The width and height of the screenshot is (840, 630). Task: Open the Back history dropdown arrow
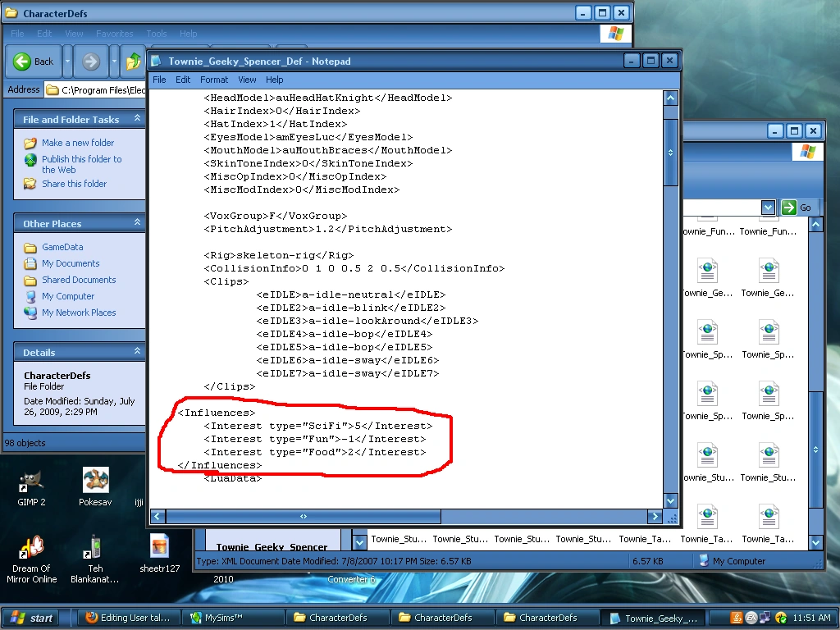click(67, 62)
